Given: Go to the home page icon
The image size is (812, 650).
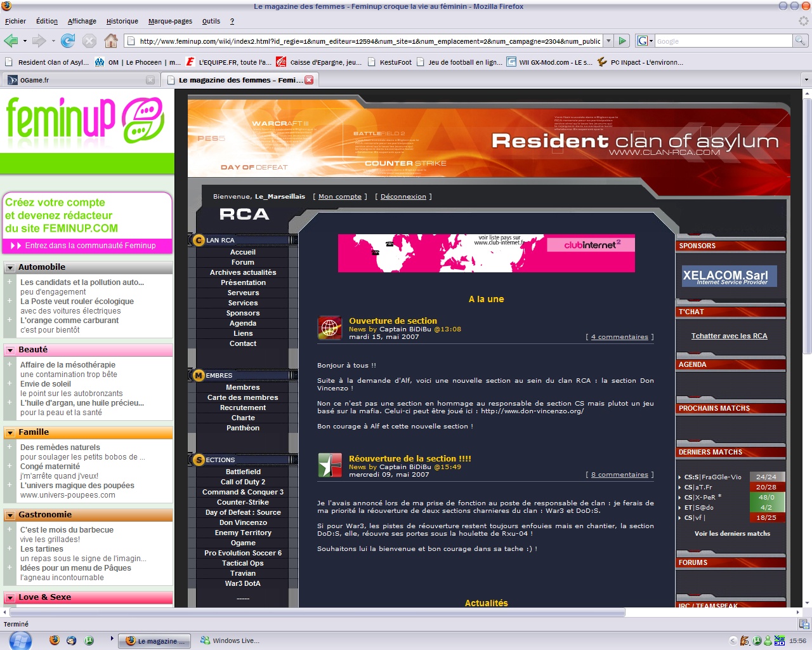Looking at the screenshot, I should pyautogui.click(x=111, y=41).
